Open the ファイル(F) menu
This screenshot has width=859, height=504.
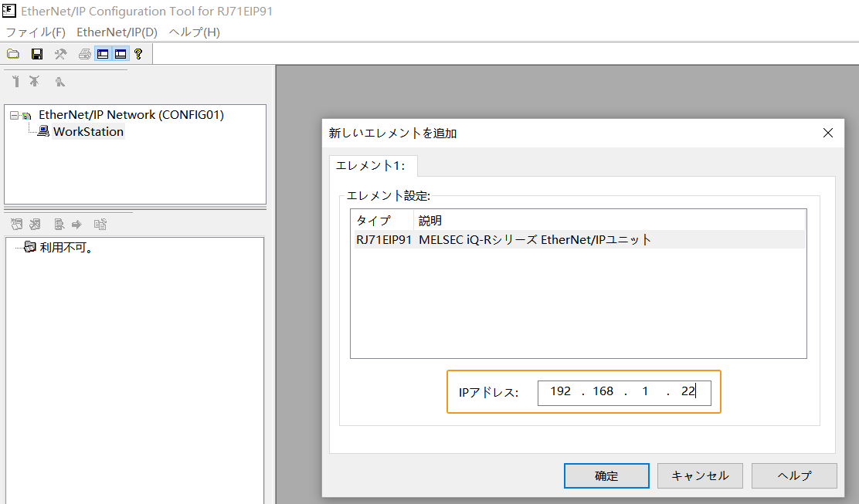36,32
